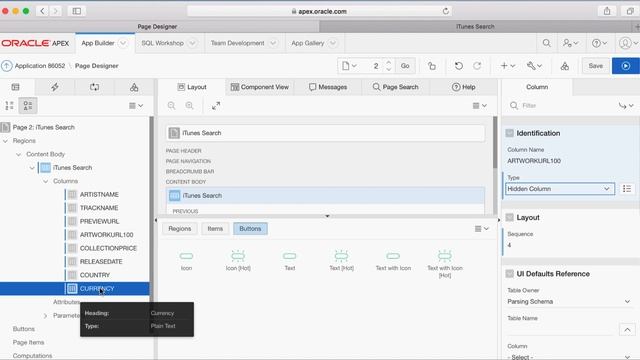This screenshot has width=640, height=360.
Task: Select the Items gallery tab
Action: (x=215, y=229)
